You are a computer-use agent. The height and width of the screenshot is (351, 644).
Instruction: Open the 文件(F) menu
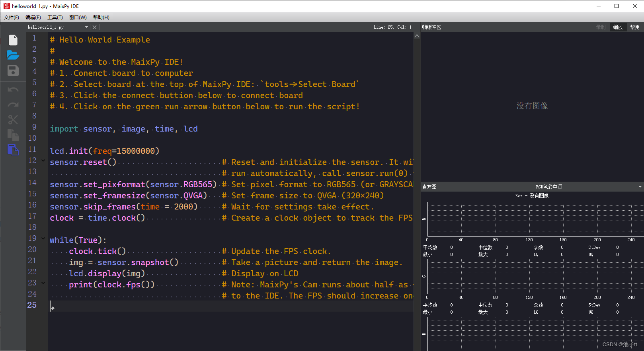pos(12,17)
